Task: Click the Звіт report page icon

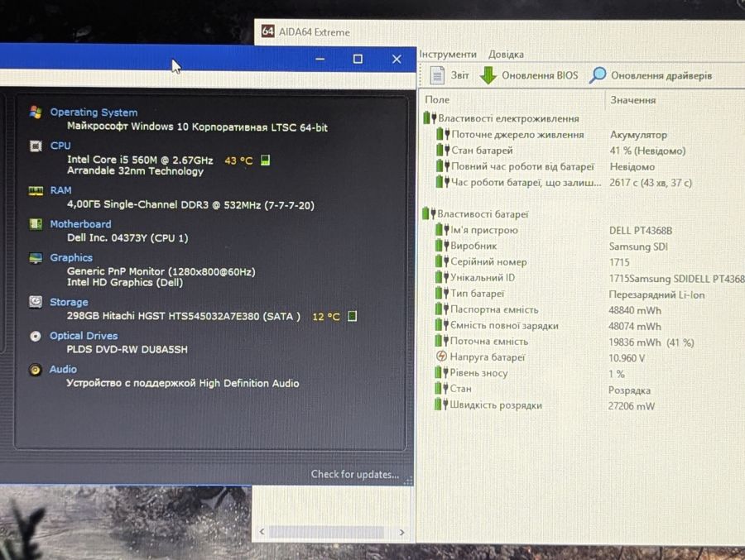Action: (437, 75)
